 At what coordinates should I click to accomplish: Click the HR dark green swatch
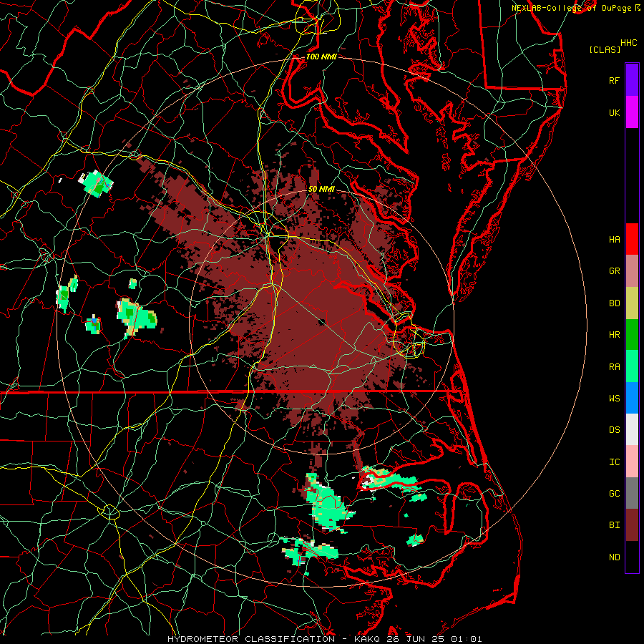tap(632, 334)
